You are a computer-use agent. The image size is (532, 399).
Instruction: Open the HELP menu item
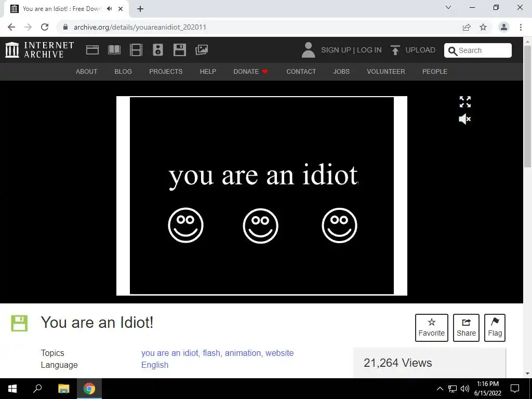208,72
